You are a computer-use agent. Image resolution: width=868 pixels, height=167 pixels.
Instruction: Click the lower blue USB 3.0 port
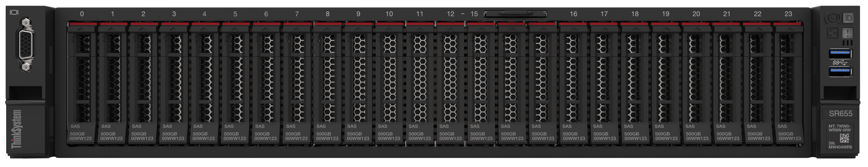840,71
